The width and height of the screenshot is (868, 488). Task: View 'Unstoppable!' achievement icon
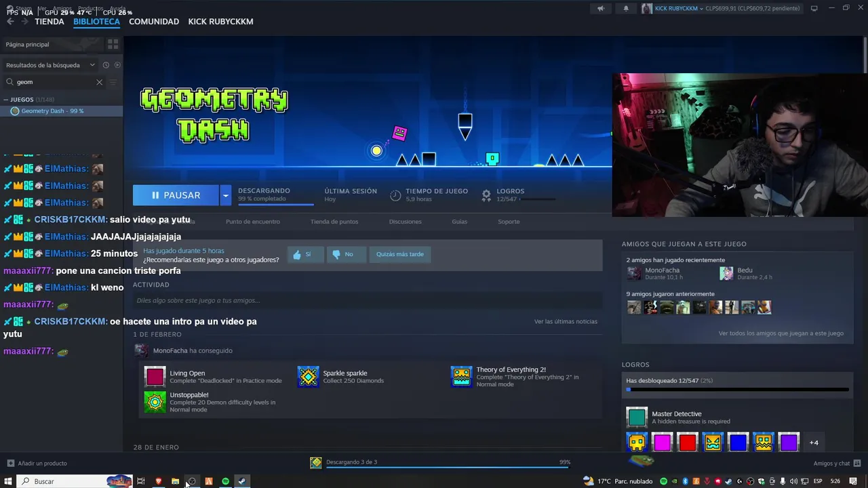click(x=155, y=402)
